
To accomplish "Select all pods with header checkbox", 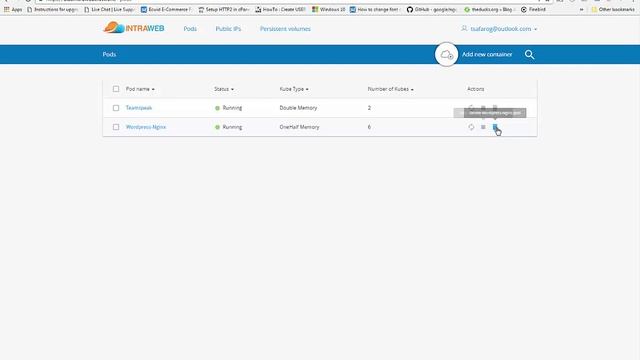I will [x=116, y=89].
